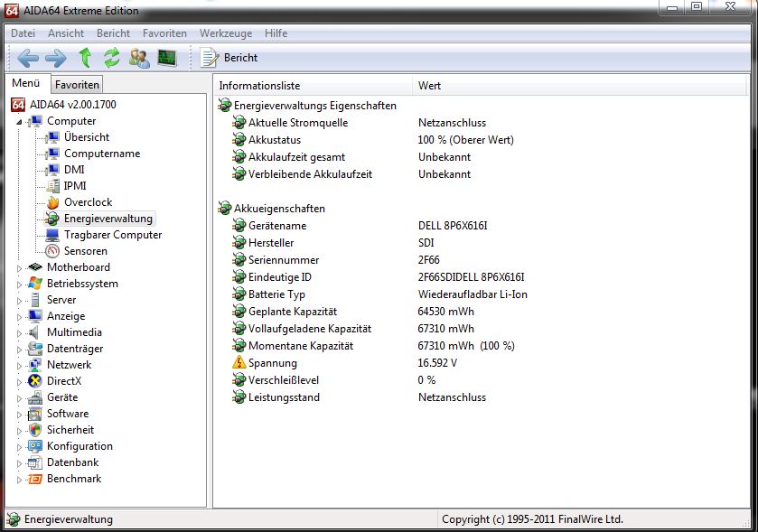Select Computername in the tree
Viewport: 758px width, 532px height.
click(x=102, y=154)
